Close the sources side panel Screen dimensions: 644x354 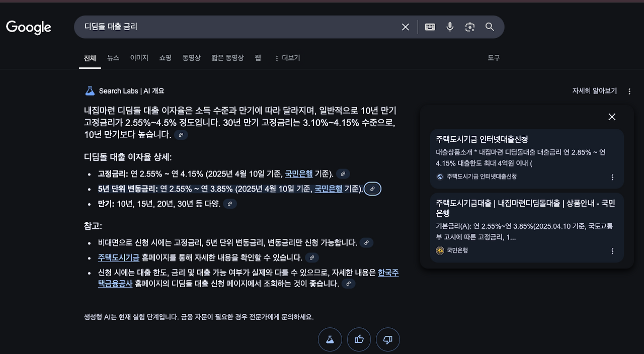[612, 117]
